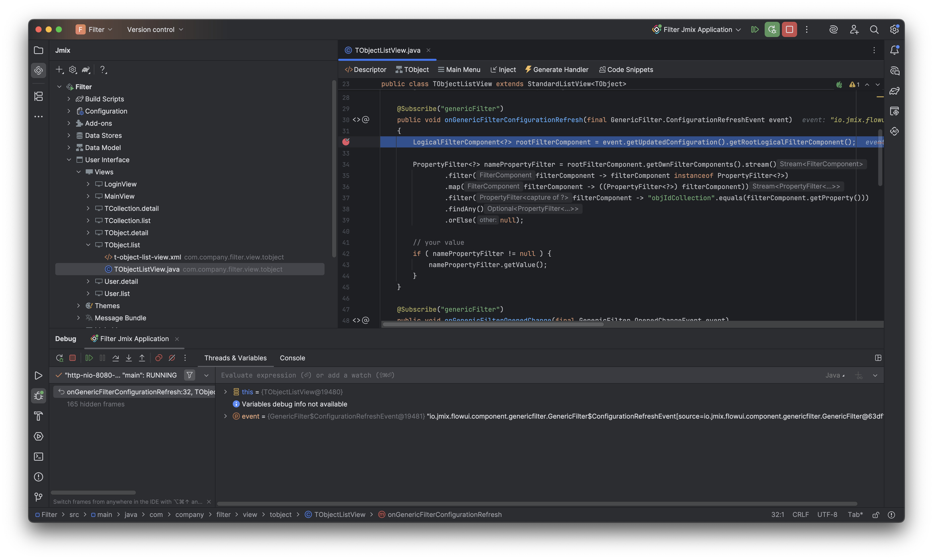Show more tool windows ellipsis
The image size is (933, 560).
tap(39, 117)
